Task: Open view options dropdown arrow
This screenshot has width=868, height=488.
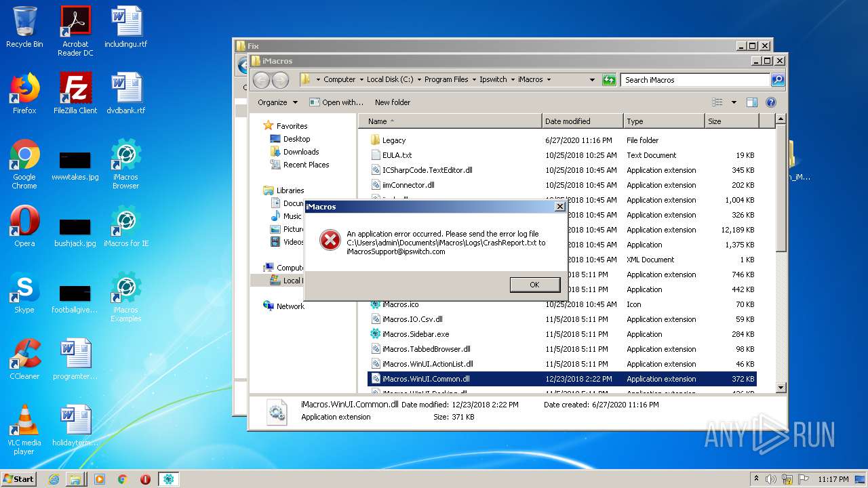Action: (x=734, y=102)
